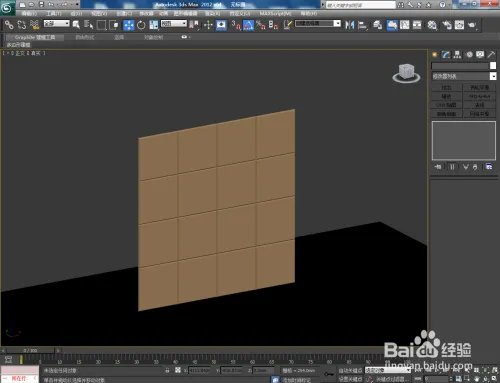Open the Modify panel tab

click(x=446, y=55)
